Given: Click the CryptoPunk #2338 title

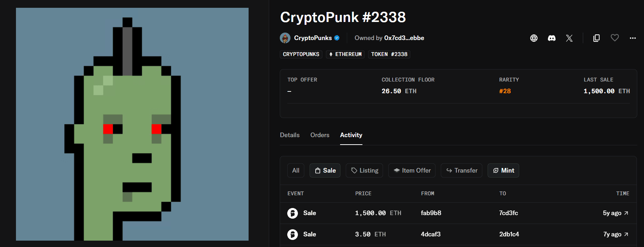Looking at the screenshot, I should coord(343,17).
